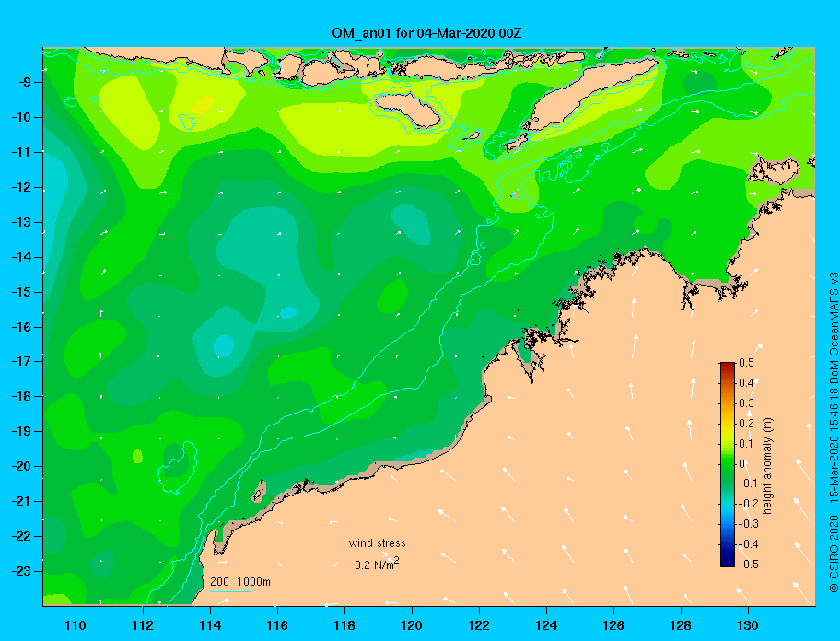Image resolution: width=840 pixels, height=641 pixels.
Task: Click latitude label -20 on y-axis
Action: click(21, 466)
